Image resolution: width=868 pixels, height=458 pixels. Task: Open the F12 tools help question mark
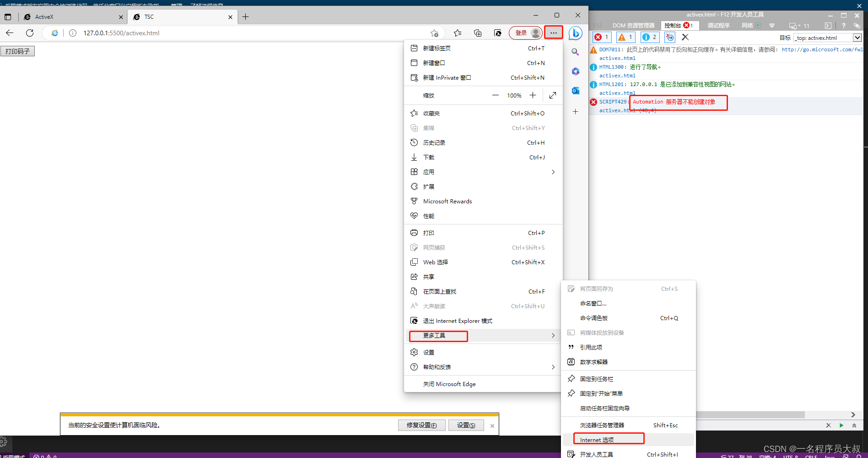coord(844,26)
